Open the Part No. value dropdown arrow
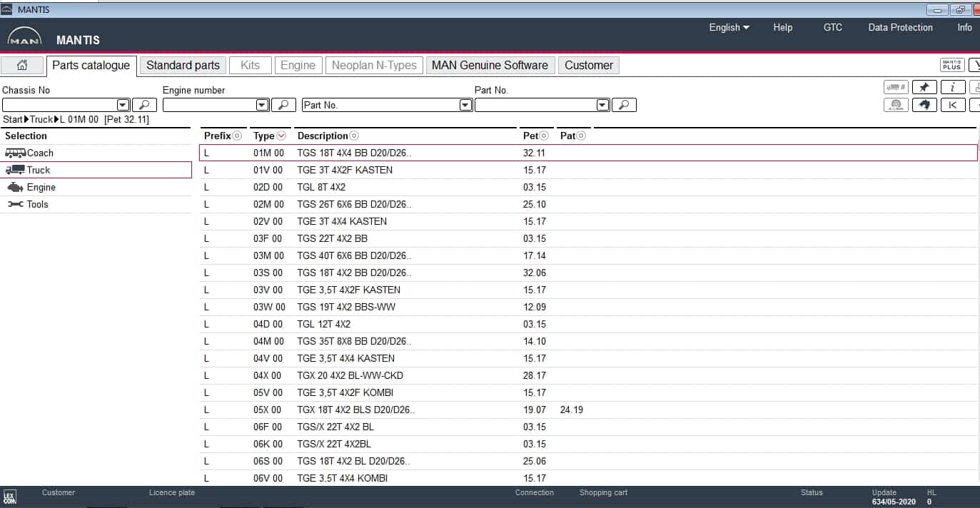980x508 pixels. coord(602,105)
